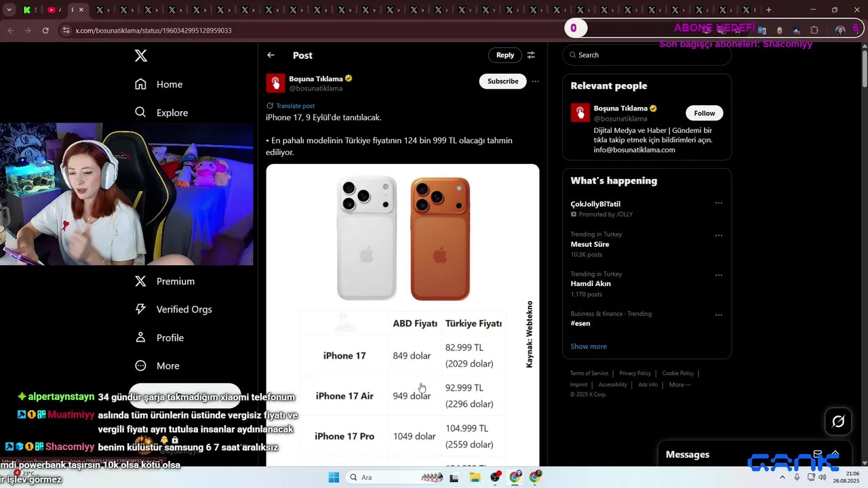Reload the page with the refresh icon
This screenshot has width=868, height=488.
click(x=45, y=30)
